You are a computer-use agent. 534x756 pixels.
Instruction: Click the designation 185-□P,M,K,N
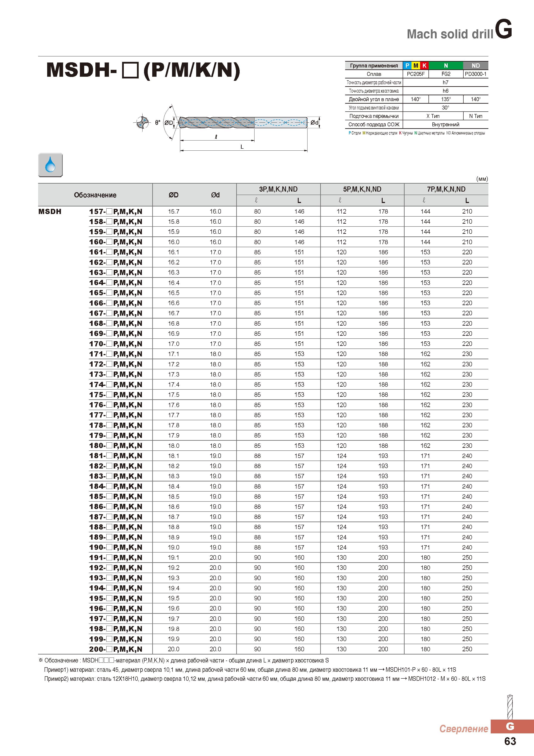click(116, 497)
